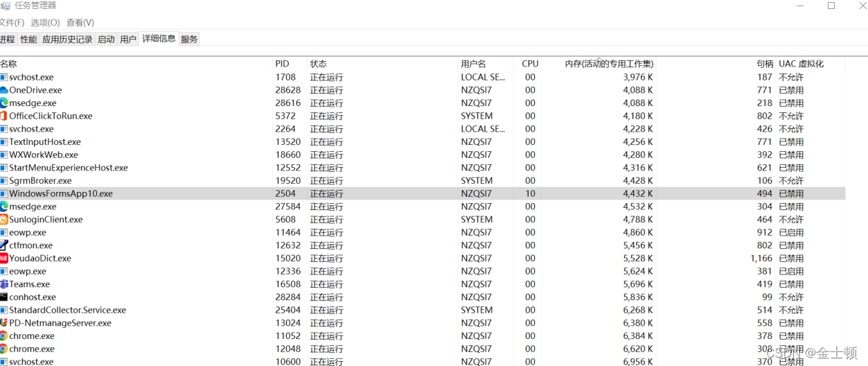Switch to the 进程 tab
This screenshot has width=868, height=366.
point(8,40)
